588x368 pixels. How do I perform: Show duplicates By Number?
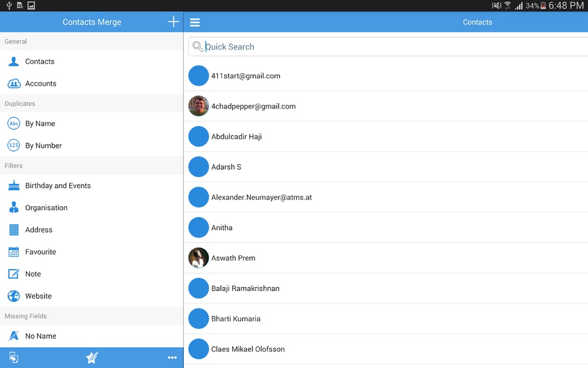[x=91, y=145]
